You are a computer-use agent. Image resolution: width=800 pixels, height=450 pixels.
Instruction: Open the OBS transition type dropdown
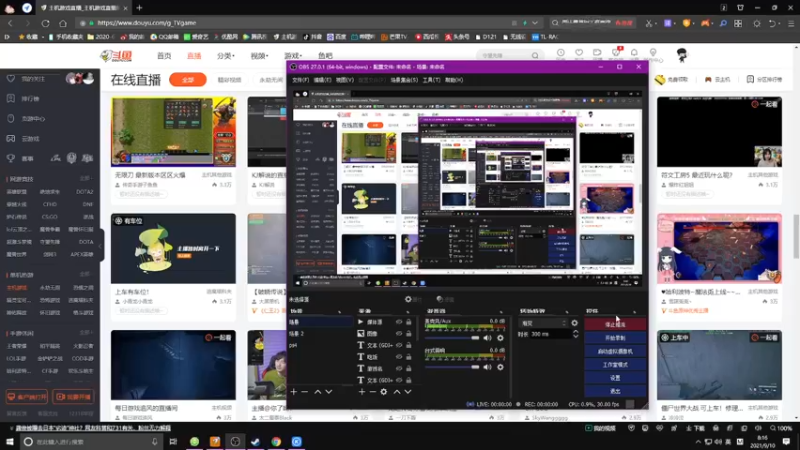[543, 323]
